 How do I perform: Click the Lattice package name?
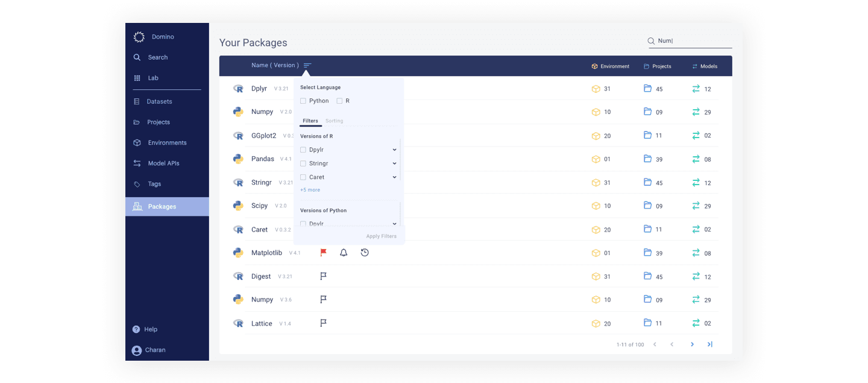(x=262, y=323)
